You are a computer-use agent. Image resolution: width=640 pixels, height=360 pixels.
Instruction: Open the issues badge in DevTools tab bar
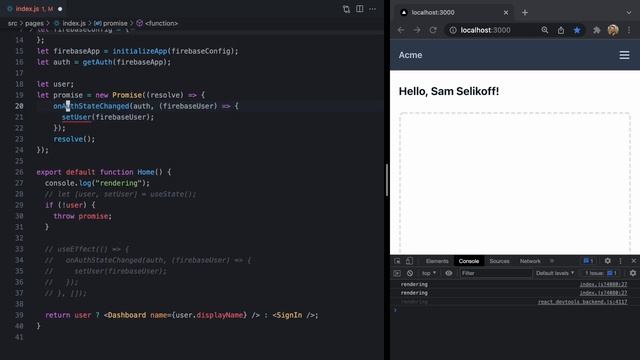(588, 261)
